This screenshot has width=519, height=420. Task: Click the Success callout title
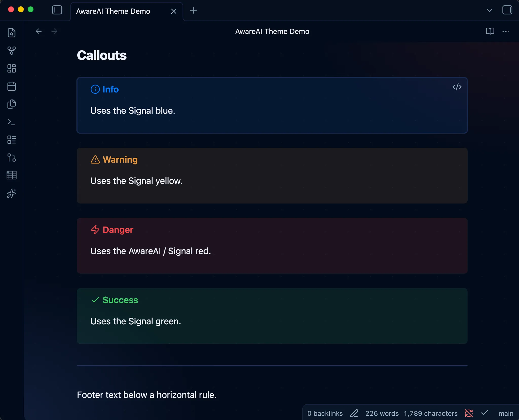(120, 300)
